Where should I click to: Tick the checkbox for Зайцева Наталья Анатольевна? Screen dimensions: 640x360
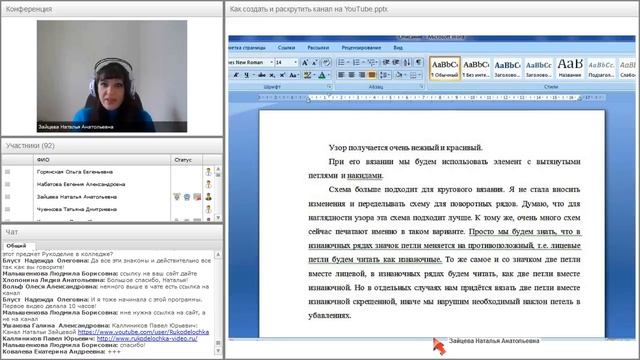coord(7,197)
